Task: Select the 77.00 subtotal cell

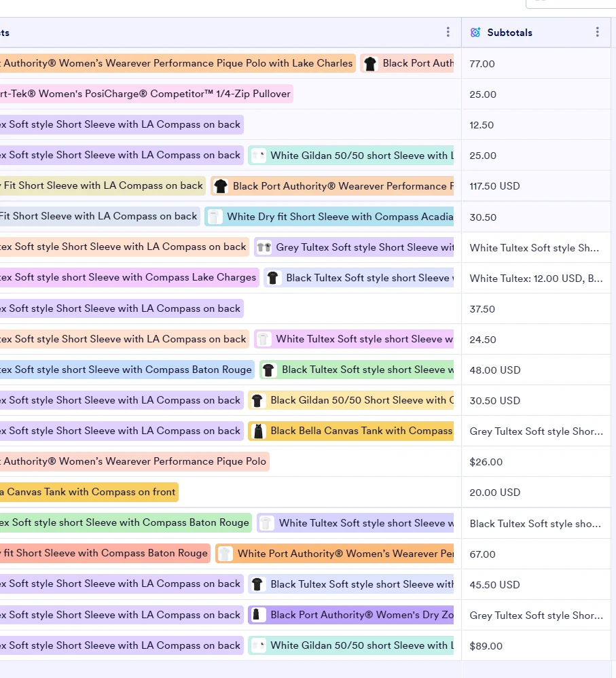Action: [x=536, y=64]
